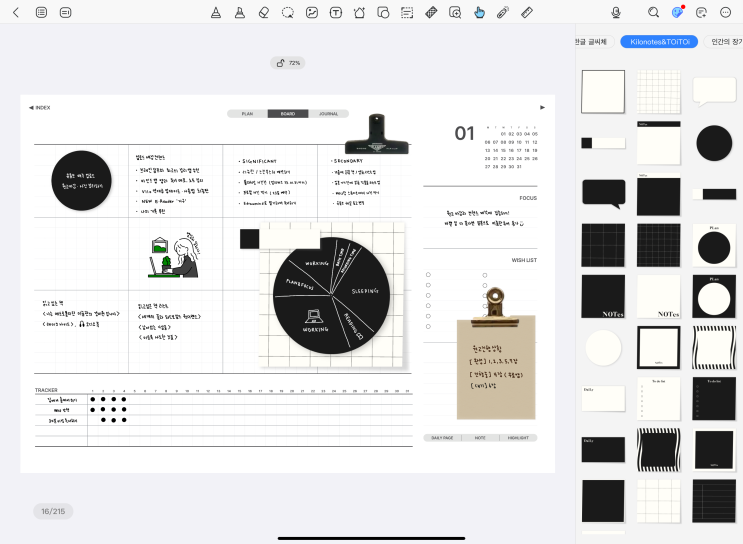Viewport: 743px width, 544px height.
Task: Pick the white To-do list sticker
Action: click(659, 399)
